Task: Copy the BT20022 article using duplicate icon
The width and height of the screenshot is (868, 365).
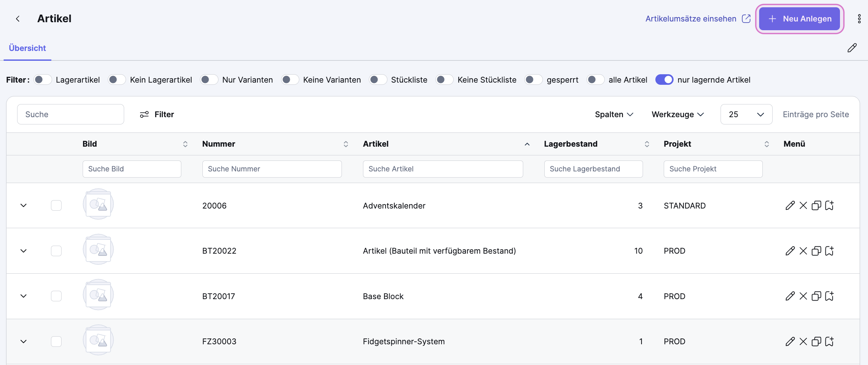Action: pos(816,251)
